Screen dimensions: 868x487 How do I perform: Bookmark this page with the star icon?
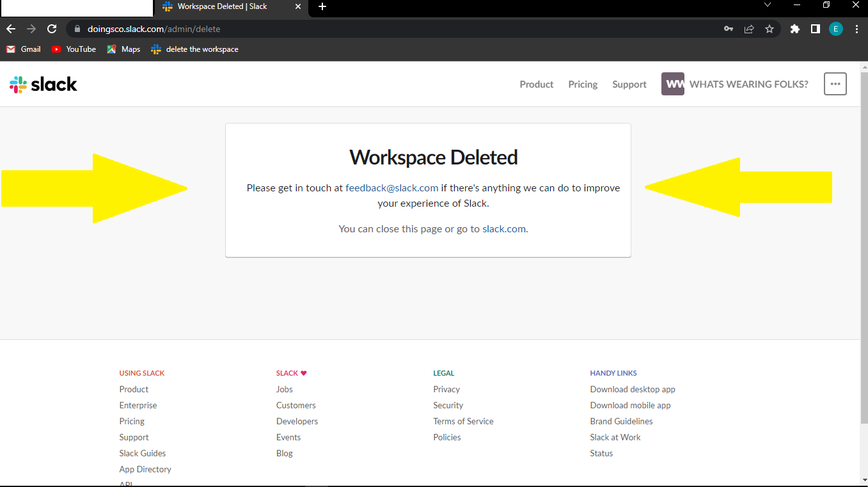(x=769, y=29)
